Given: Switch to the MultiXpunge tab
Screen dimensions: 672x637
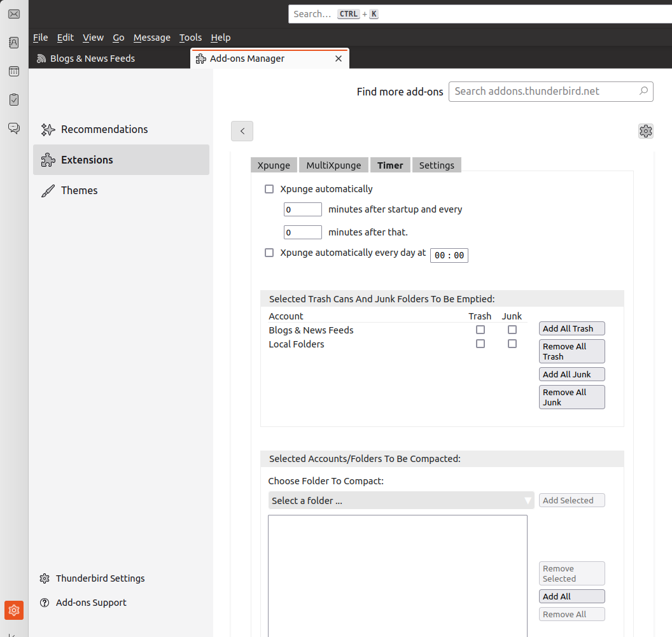Looking at the screenshot, I should coord(333,165).
